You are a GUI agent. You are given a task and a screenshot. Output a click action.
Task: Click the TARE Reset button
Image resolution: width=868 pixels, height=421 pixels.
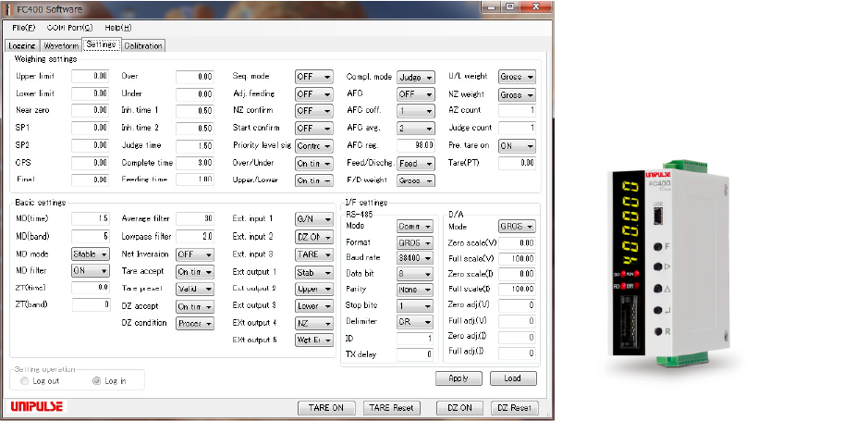[x=391, y=408]
